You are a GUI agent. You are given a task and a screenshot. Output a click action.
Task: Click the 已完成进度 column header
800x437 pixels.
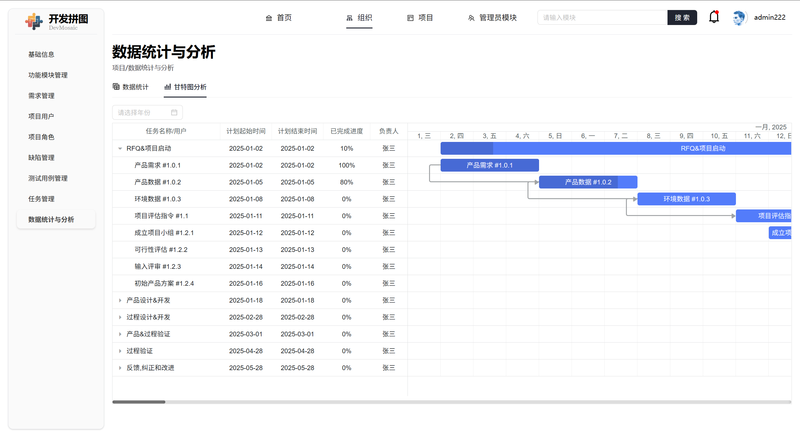click(346, 131)
